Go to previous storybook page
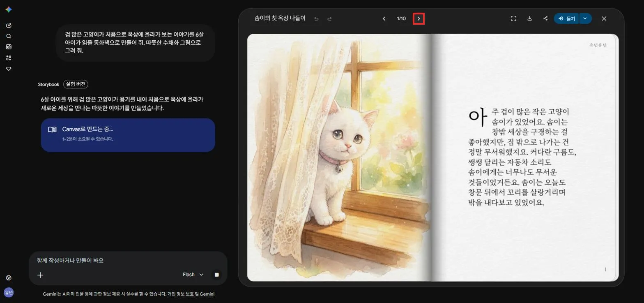This screenshot has height=303, width=644. [384, 19]
